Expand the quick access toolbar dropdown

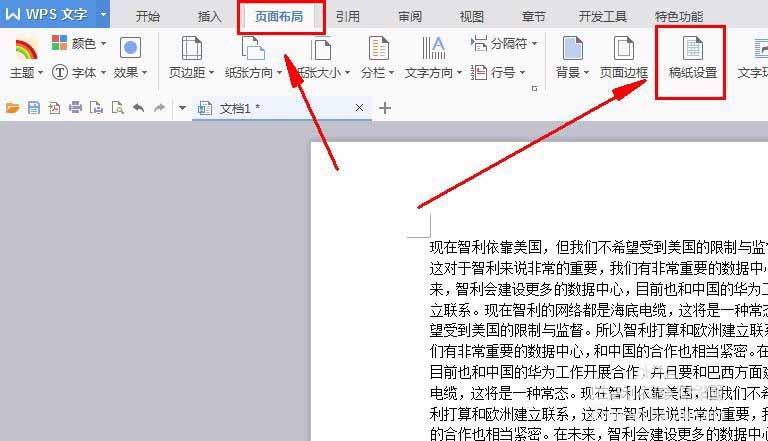182,108
